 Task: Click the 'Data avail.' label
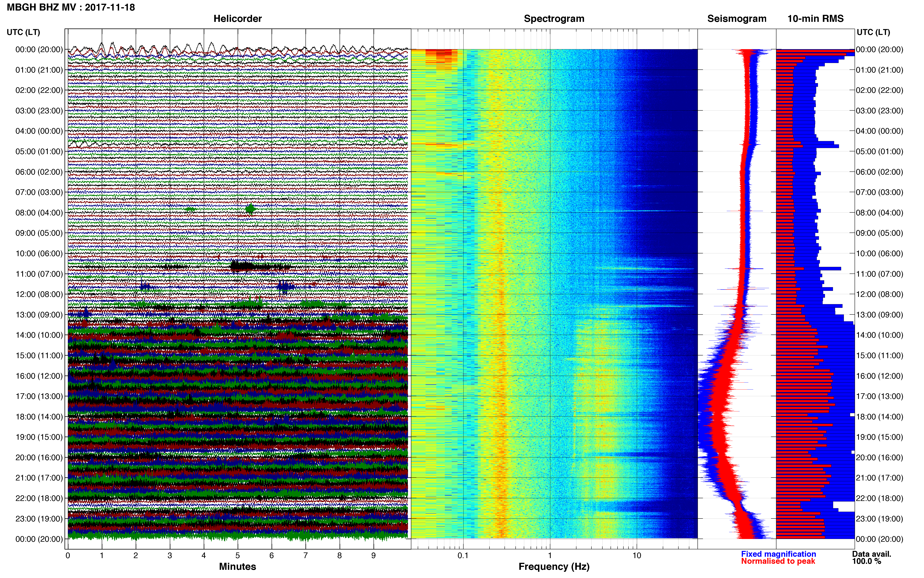click(872, 554)
